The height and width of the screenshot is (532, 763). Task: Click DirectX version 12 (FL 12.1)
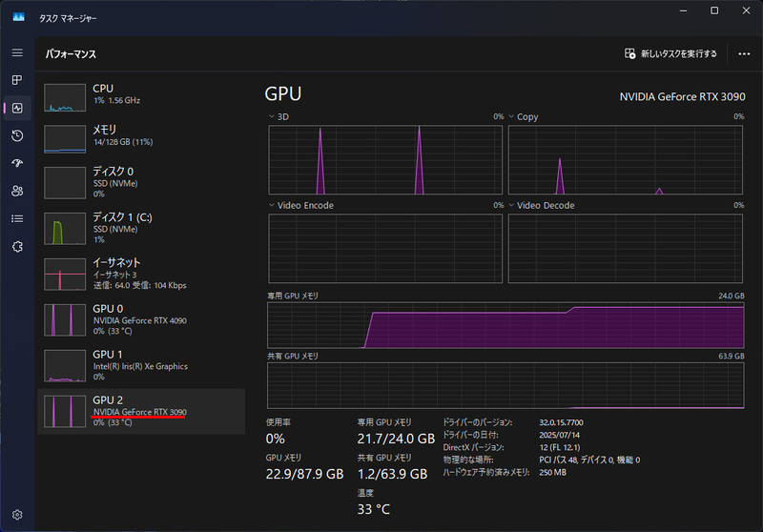coord(560,447)
